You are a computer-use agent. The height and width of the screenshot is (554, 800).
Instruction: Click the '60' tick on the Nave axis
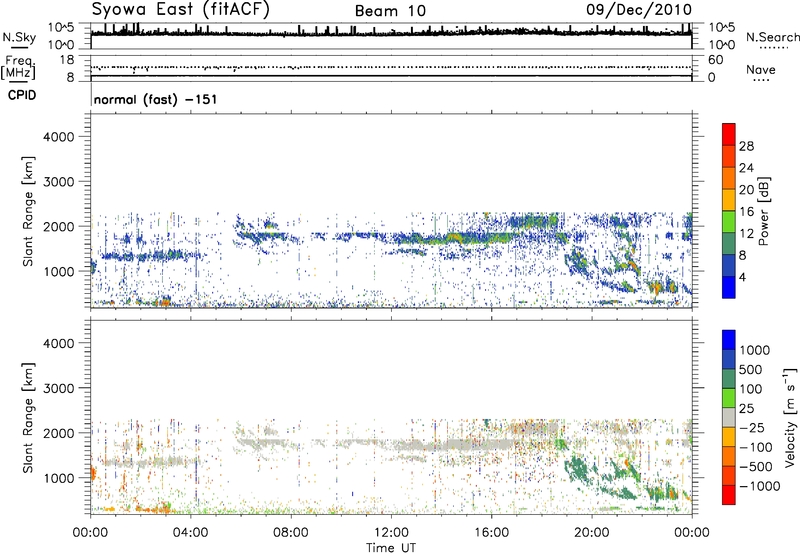[x=715, y=60]
